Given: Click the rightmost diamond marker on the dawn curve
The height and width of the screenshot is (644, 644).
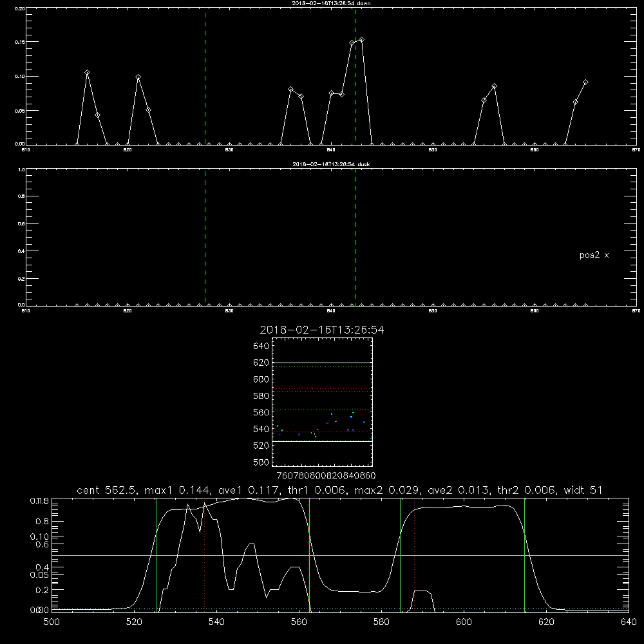Looking at the screenshot, I should point(585,82).
